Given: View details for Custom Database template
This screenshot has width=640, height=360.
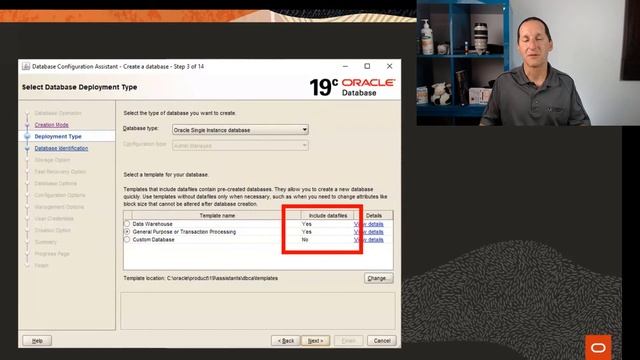Looking at the screenshot, I should tap(369, 240).
